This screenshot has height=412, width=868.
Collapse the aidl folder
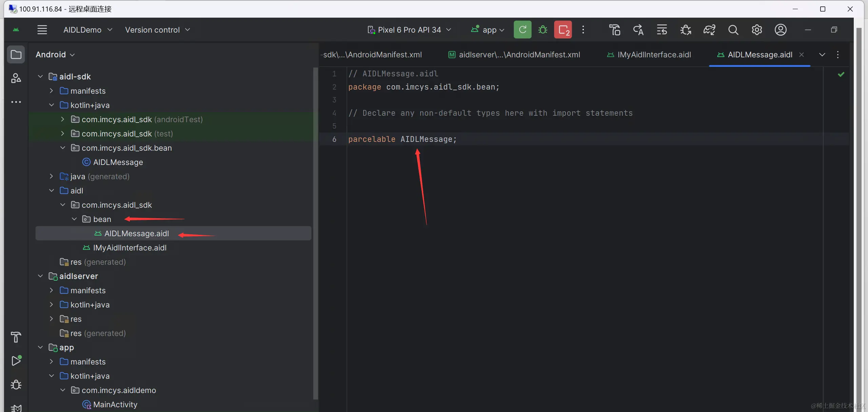[51, 190]
